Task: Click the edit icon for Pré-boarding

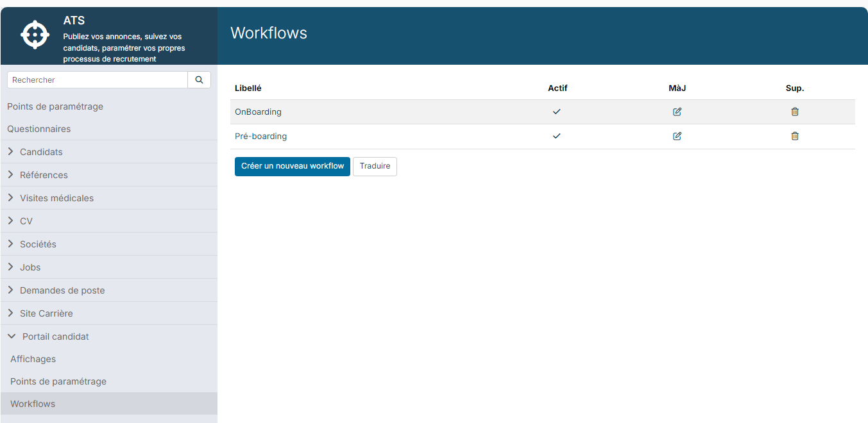Action: click(x=677, y=136)
